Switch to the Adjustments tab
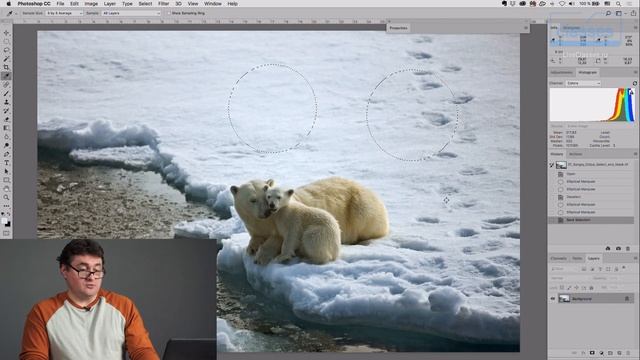This screenshot has height=360, width=640. point(561,73)
